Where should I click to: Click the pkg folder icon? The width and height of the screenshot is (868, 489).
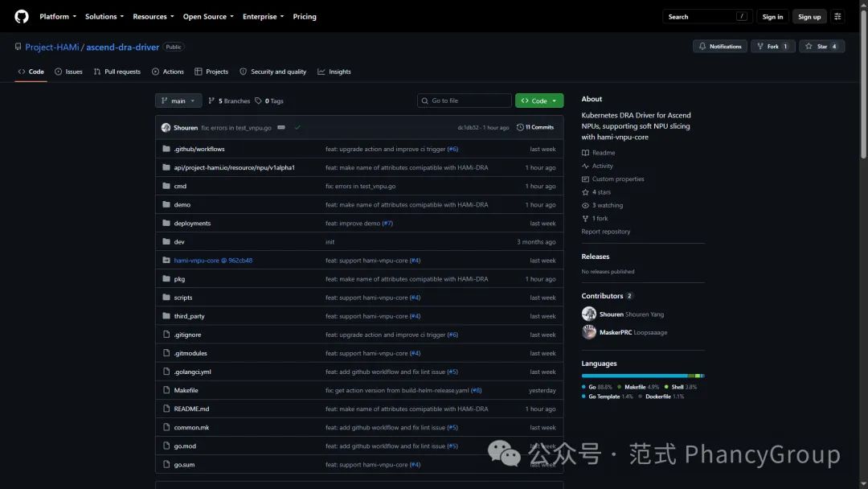point(166,278)
